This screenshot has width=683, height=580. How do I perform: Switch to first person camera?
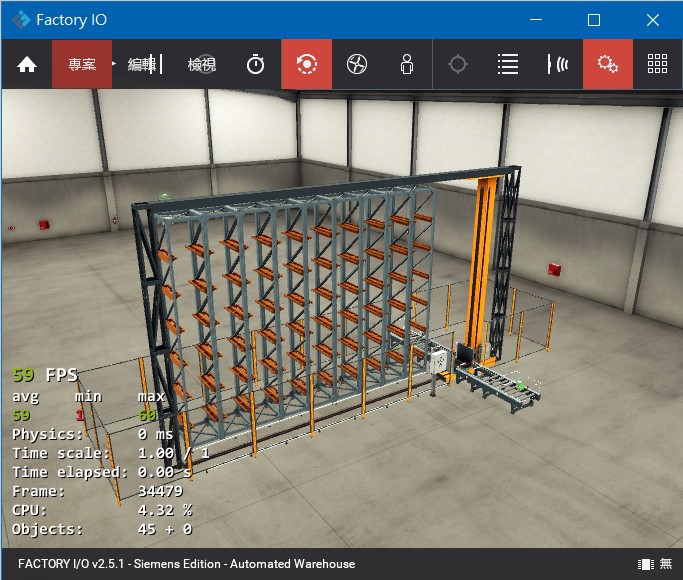(x=407, y=64)
